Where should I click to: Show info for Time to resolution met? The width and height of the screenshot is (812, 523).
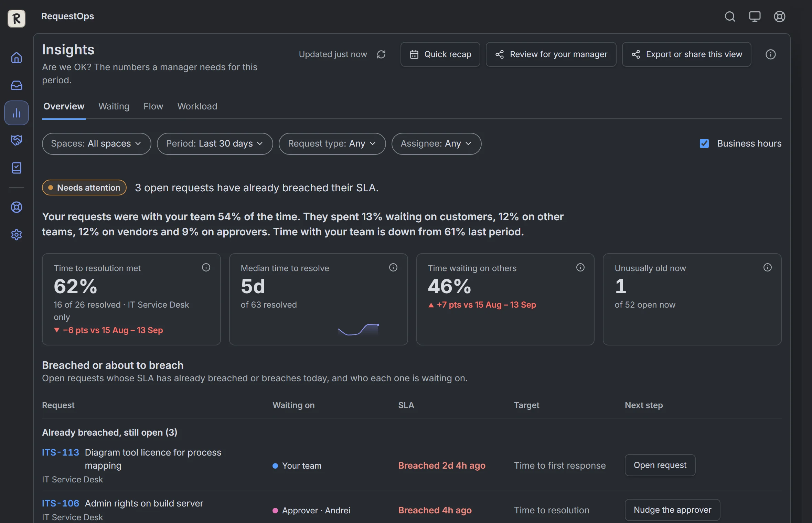click(x=206, y=267)
